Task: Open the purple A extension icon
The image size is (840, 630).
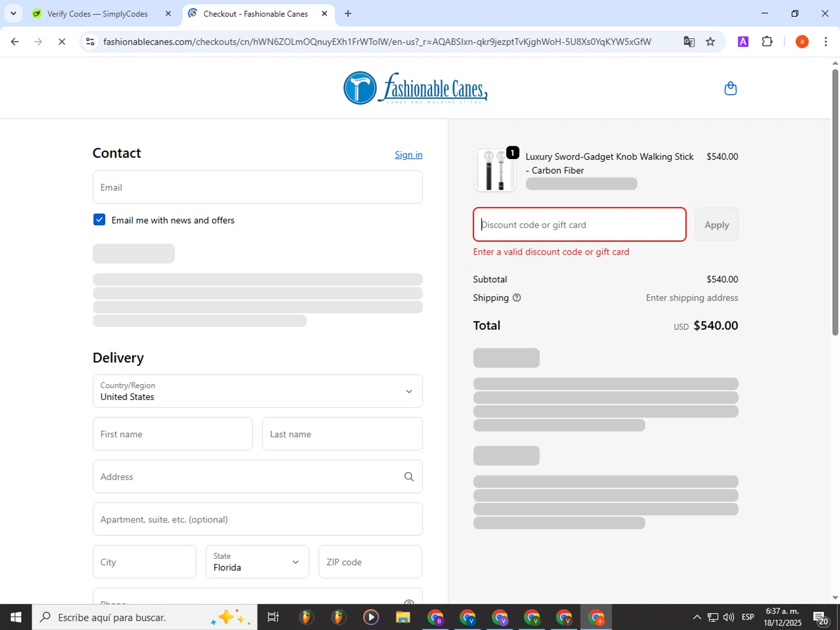Action: pyautogui.click(x=743, y=41)
